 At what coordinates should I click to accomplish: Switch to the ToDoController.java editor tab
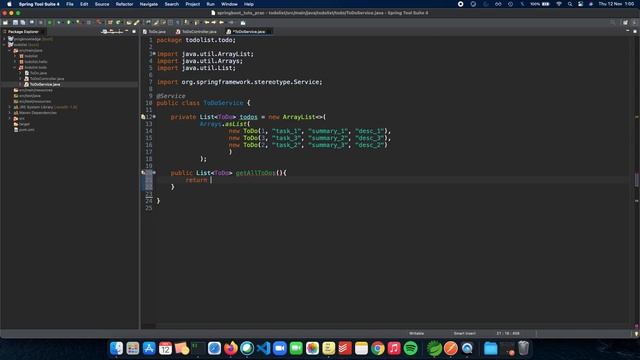pyautogui.click(x=197, y=31)
